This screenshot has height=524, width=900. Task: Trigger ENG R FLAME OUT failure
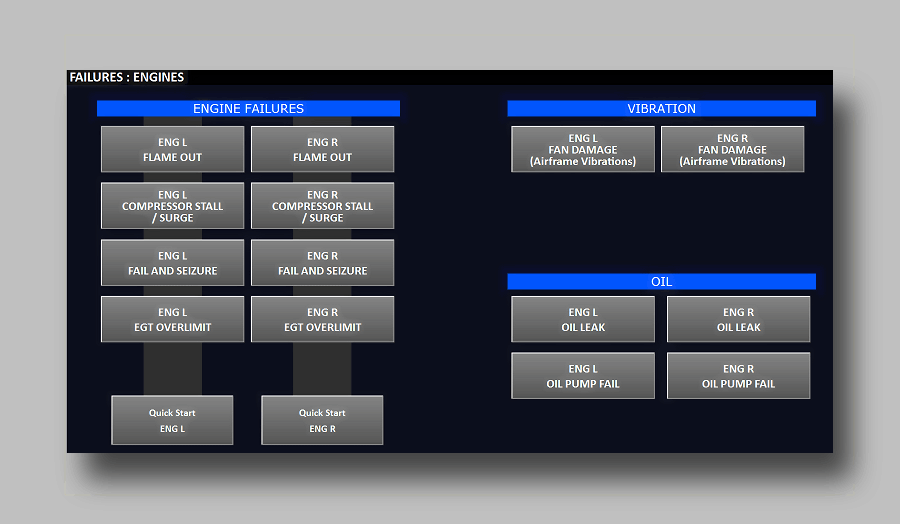pyautogui.click(x=322, y=149)
